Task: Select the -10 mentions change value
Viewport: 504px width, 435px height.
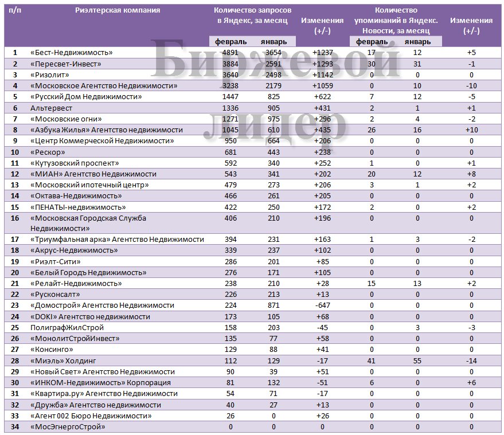Action: coord(471,86)
